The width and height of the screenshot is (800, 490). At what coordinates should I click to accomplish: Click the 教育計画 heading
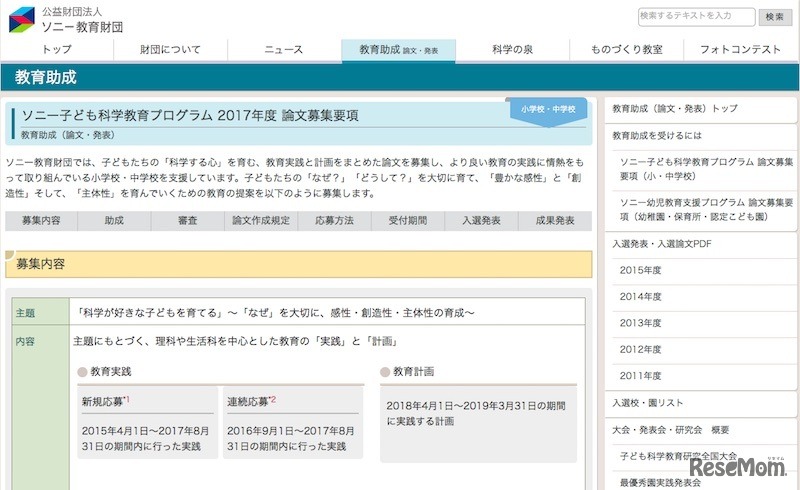pyautogui.click(x=413, y=372)
